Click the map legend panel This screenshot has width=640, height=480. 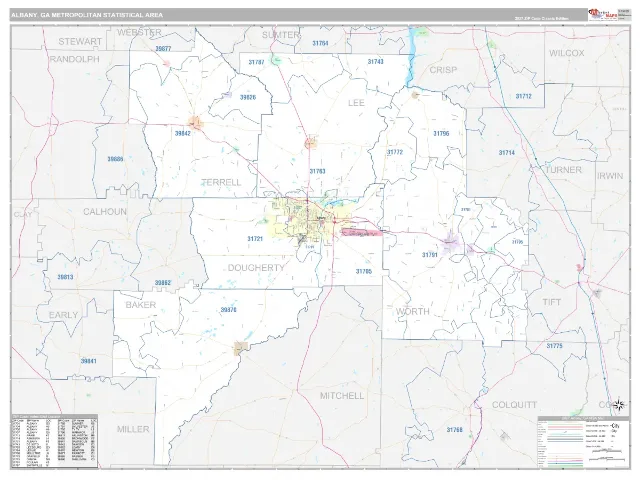click(x=584, y=442)
